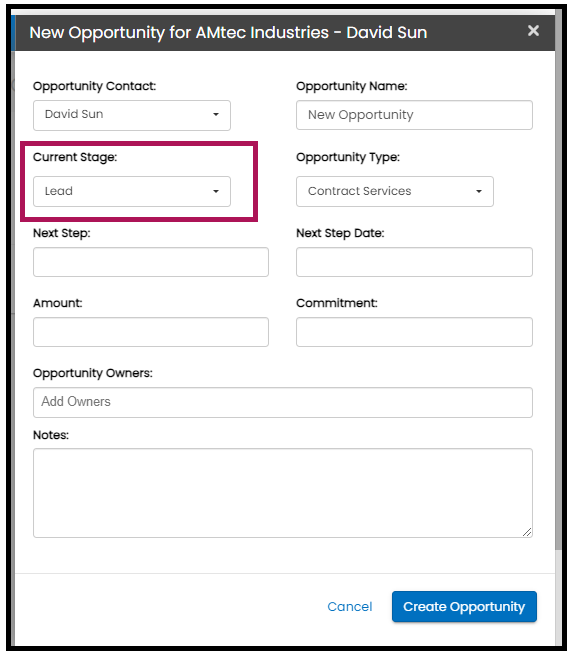Click into the Amount field

(x=151, y=332)
